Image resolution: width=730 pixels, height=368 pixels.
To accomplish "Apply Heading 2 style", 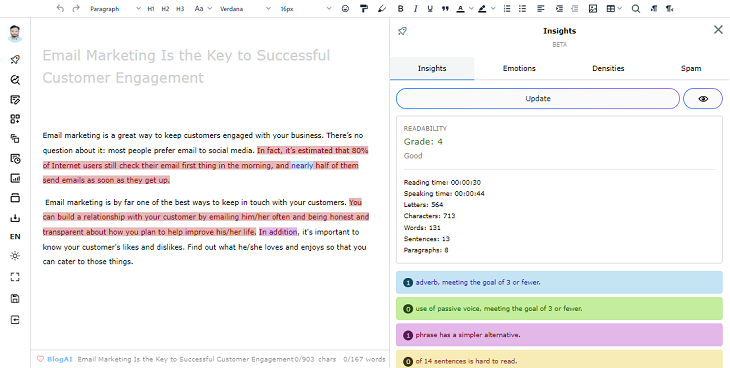I will [x=165, y=8].
